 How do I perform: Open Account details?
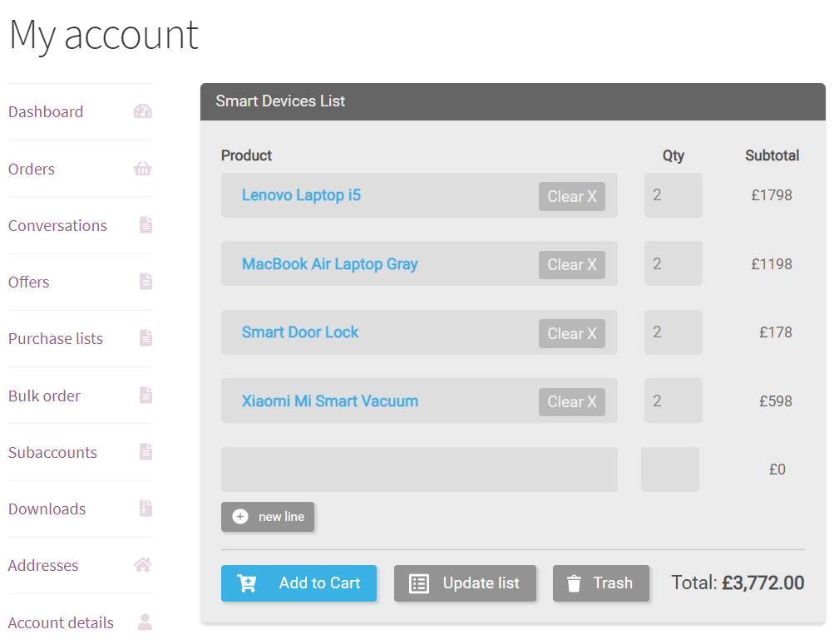pos(81,622)
